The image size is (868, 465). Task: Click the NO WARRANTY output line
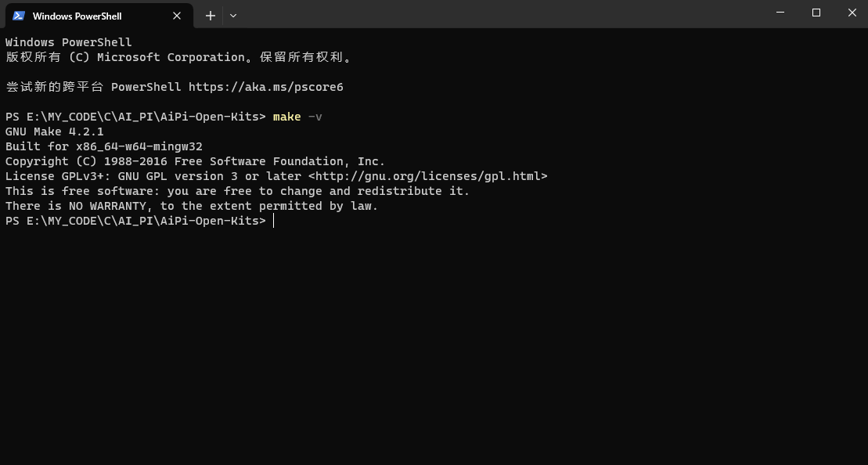tap(192, 206)
